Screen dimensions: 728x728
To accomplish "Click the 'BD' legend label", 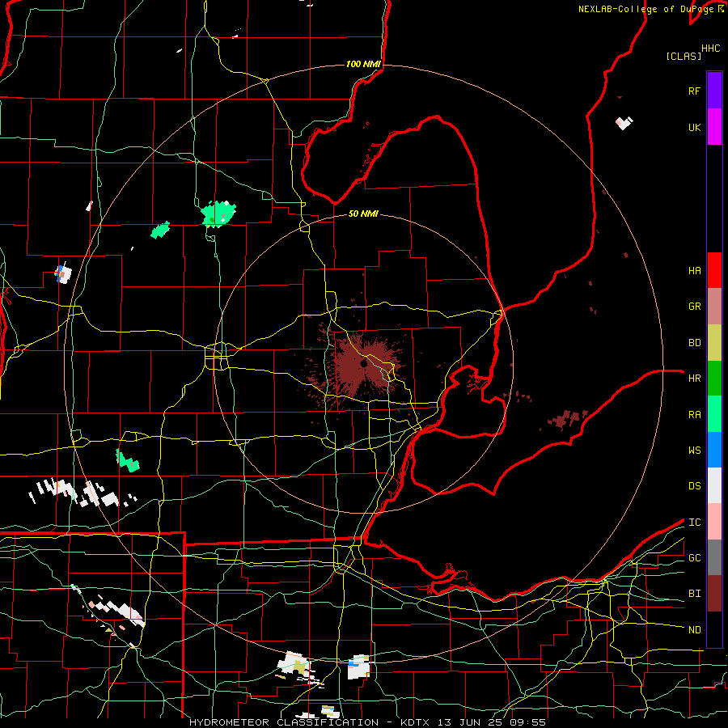I will pyautogui.click(x=695, y=342).
